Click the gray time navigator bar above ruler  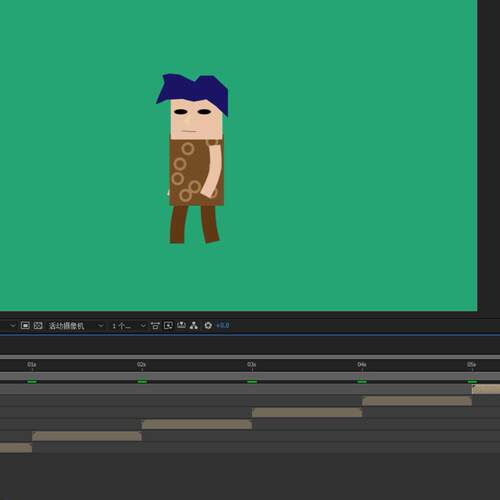pos(250,357)
